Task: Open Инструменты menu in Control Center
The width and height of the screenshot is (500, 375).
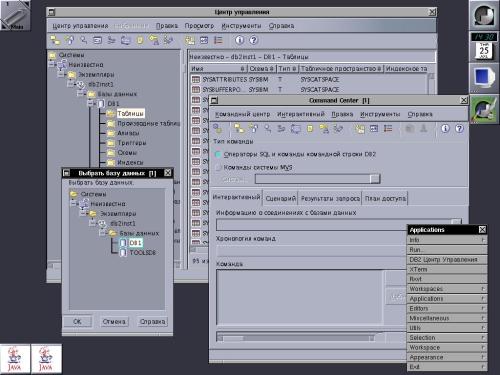Action: tap(241, 26)
